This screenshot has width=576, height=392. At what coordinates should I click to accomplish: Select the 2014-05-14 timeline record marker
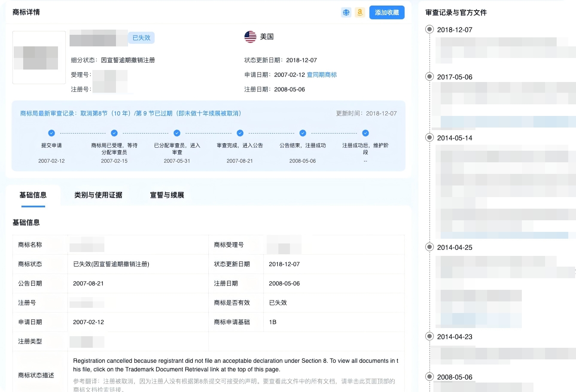click(430, 138)
